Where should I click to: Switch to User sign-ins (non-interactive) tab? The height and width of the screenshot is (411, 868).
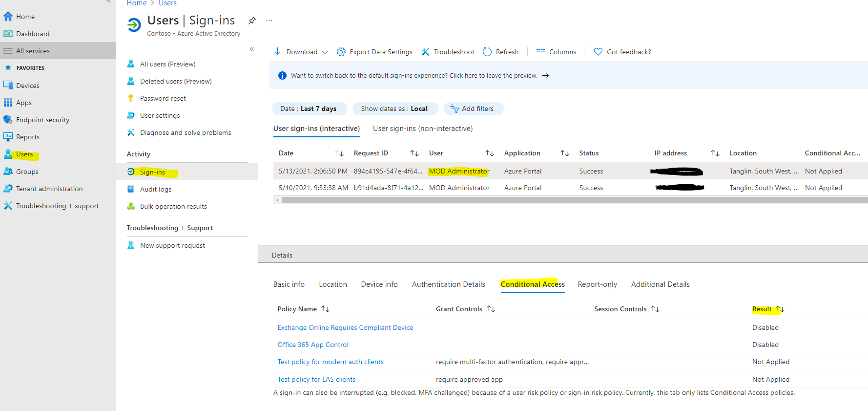click(423, 129)
